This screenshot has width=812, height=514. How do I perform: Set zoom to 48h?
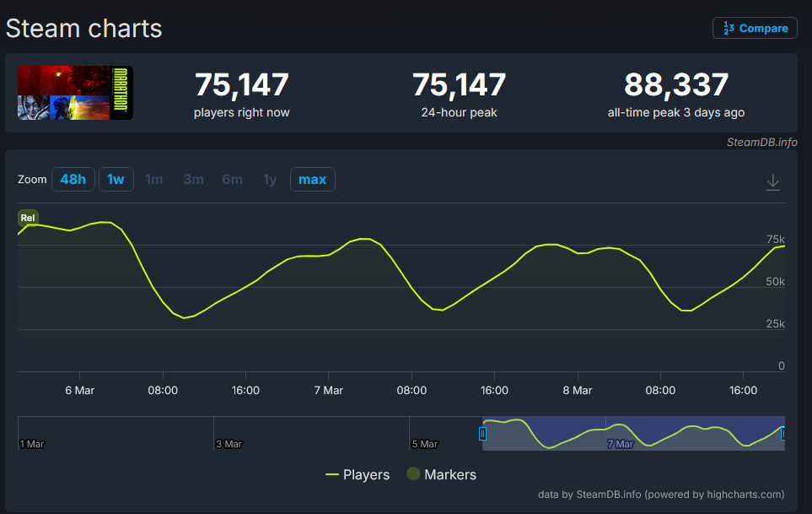[x=73, y=179]
